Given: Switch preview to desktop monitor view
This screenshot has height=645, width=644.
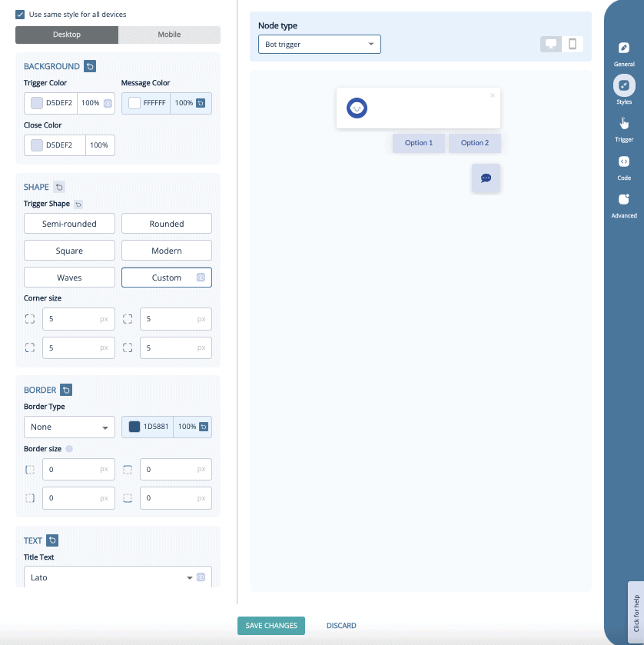Looking at the screenshot, I should pos(550,44).
